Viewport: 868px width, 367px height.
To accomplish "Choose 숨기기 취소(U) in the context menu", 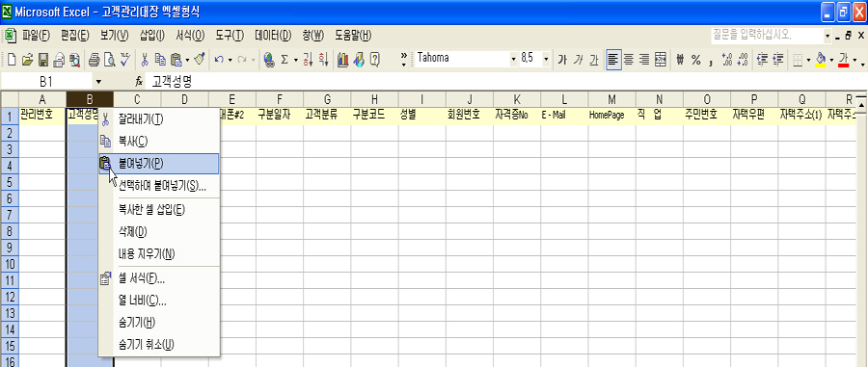I will pos(159,345).
